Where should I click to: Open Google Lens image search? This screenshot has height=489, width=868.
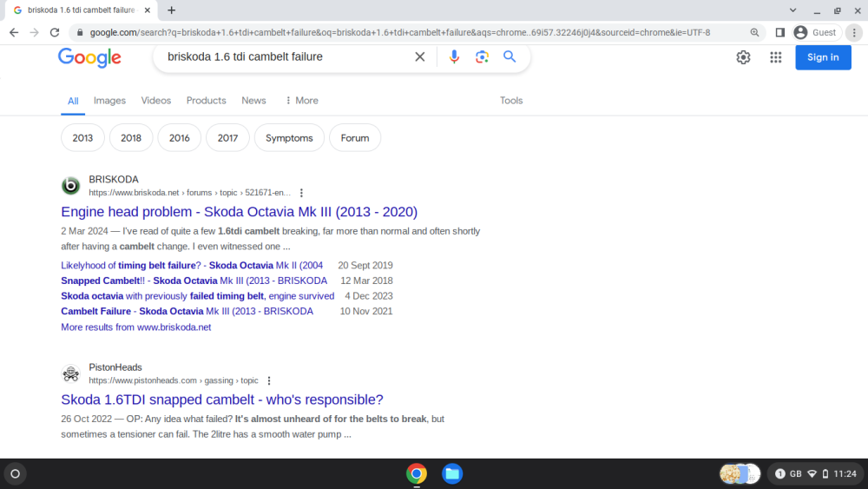pyautogui.click(x=482, y=56)
